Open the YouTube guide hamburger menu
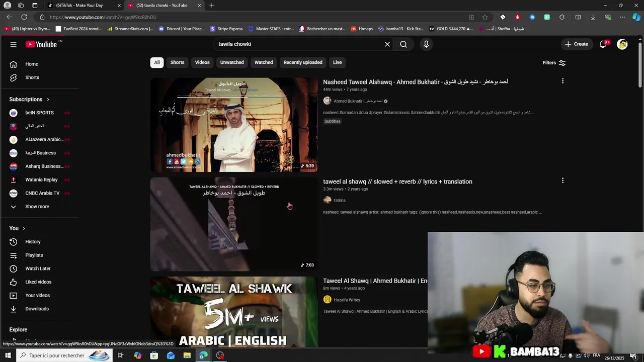Image resolution: width=644 pixels, height=362 pixels. pos(14,44)
